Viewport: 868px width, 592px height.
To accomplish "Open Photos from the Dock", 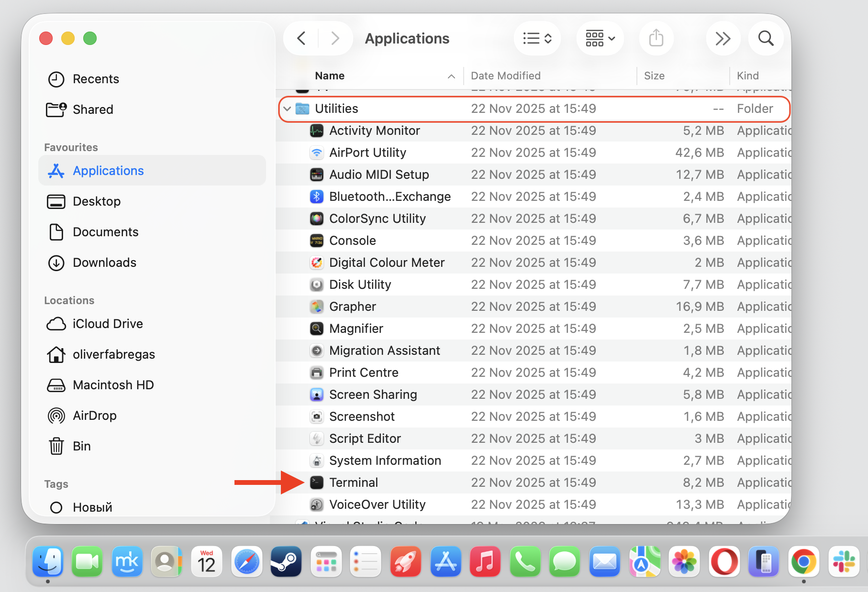I will [x=684, y=561].
